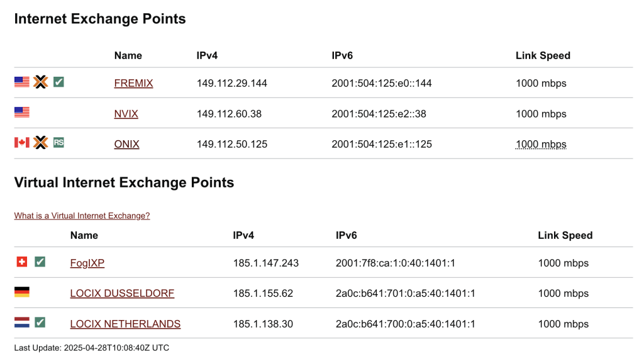Click the underlined 1000 mbps ONIX link speed
The height and width of the screenshot is (359, 644).
click(x=541, y=144)
